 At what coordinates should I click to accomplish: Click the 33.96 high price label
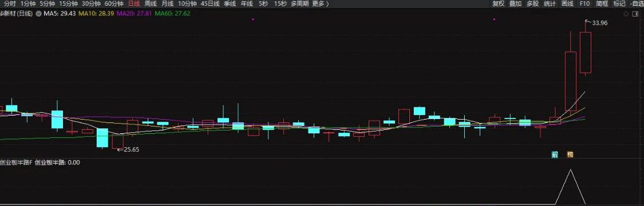pyautogui.click(x=600, y=23)
